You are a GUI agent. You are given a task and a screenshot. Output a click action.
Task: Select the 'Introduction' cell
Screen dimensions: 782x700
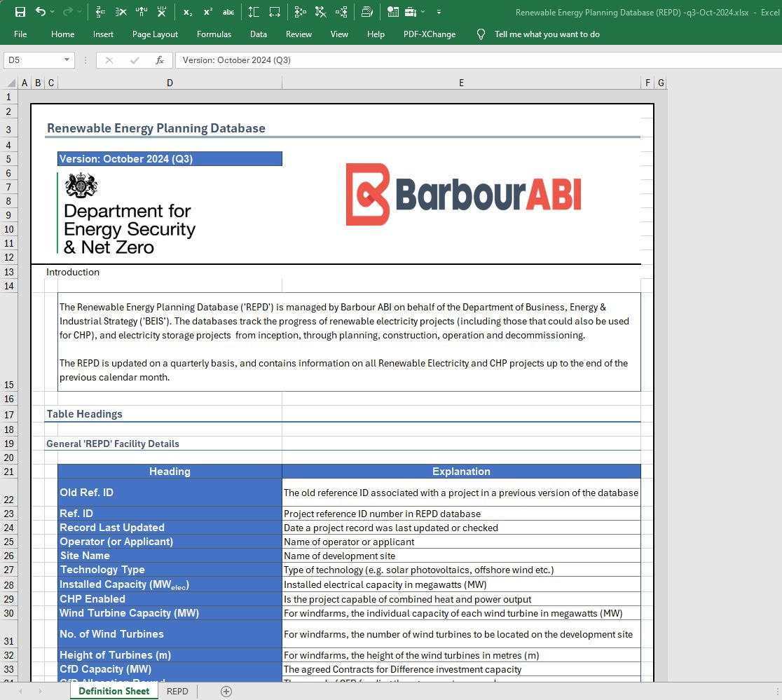(x=73, y=272)
